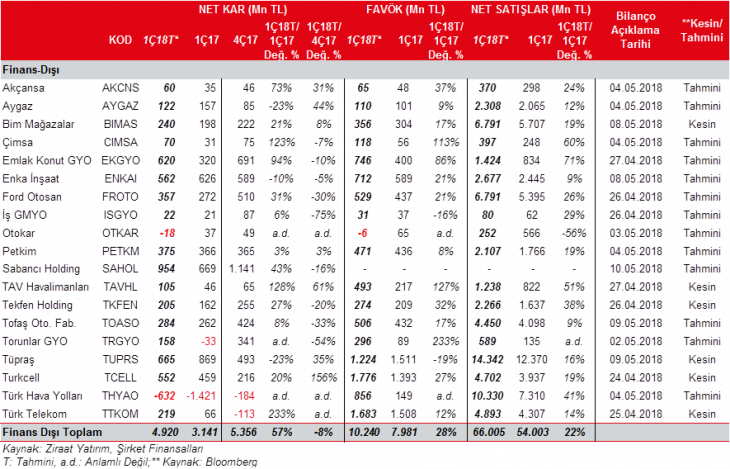
Task: Click the total FAVÖK value "10.240"
Action: tap(364, 432)
